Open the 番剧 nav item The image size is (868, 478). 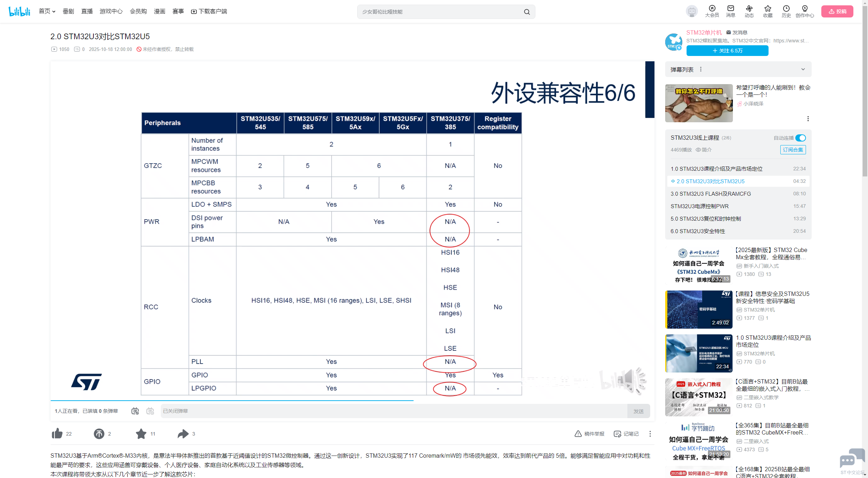(x=68, y=11)
